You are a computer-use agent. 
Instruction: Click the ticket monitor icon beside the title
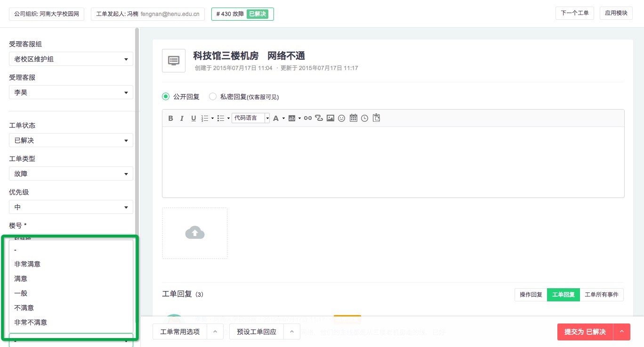(174, 61)
